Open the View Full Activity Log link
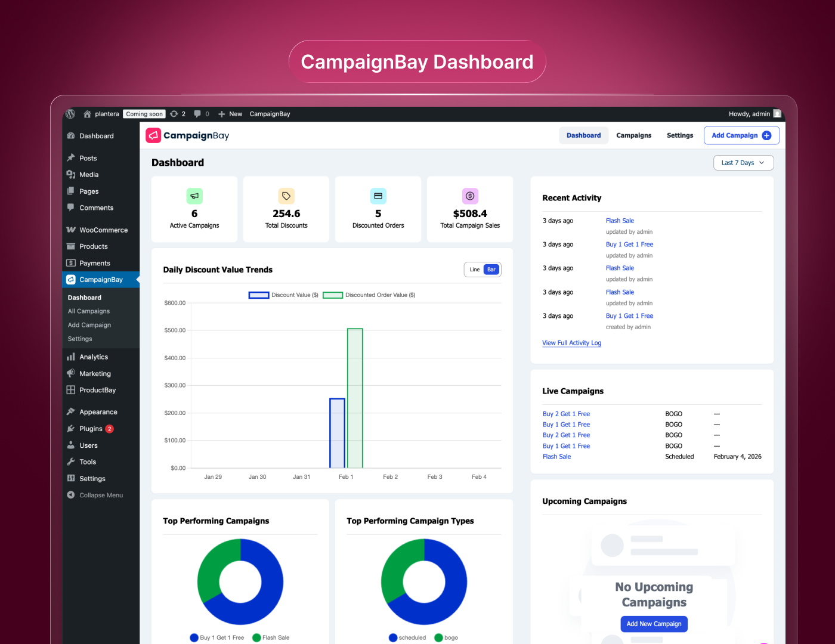Viewport: 835px width, 644px height. click(571, 343)
